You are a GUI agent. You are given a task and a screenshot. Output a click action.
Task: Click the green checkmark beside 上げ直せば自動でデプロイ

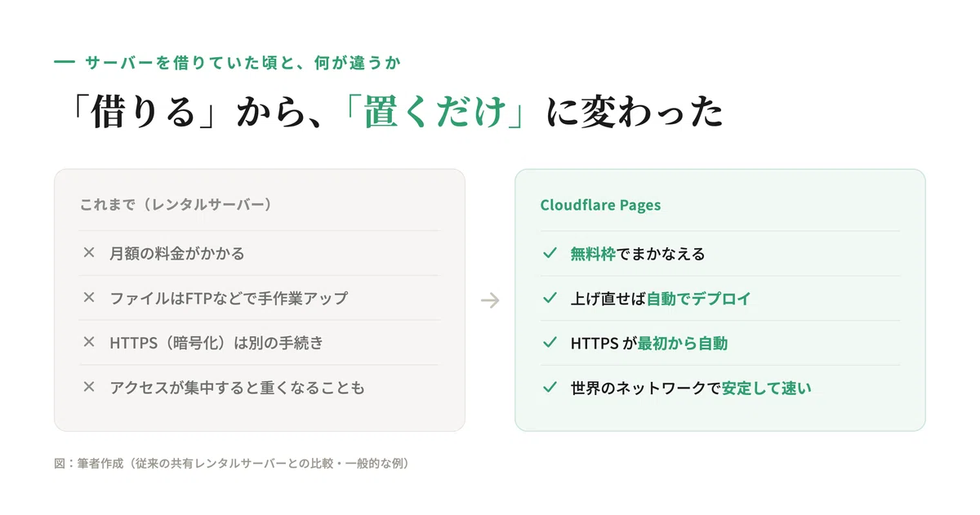550,299
